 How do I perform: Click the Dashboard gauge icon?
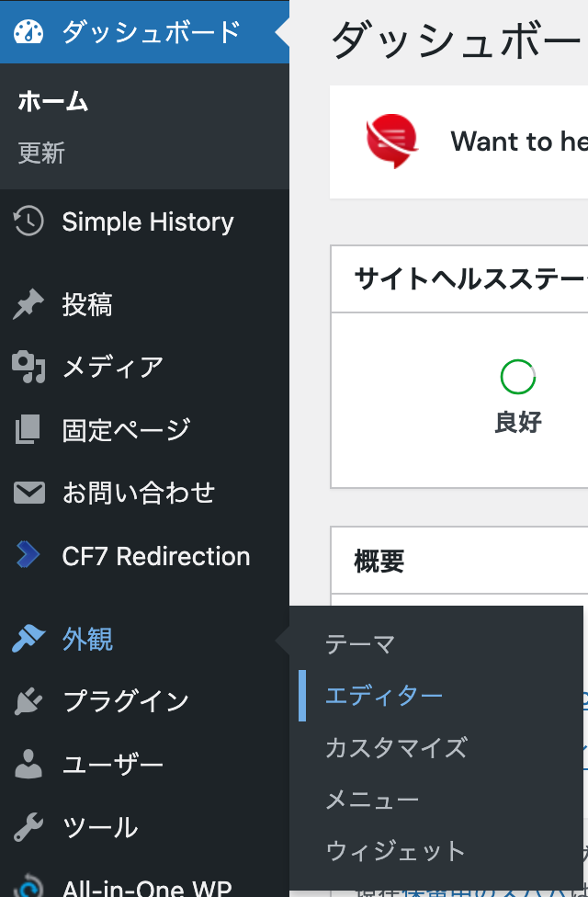pyautogui.click(x=28, y=32)
